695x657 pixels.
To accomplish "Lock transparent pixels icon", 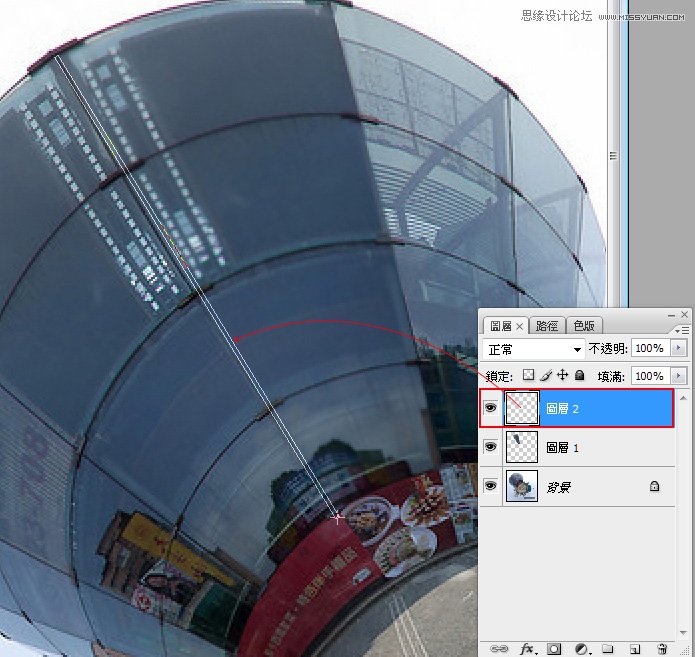I will tap(530, 376).
